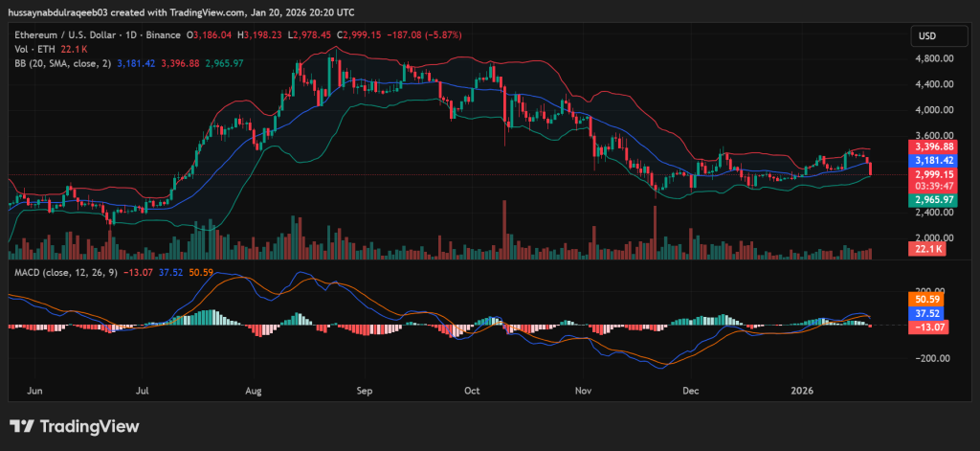Screen dimensions: 980x451
Task: Click the Jun label on time axis
Action: [37, 392]
